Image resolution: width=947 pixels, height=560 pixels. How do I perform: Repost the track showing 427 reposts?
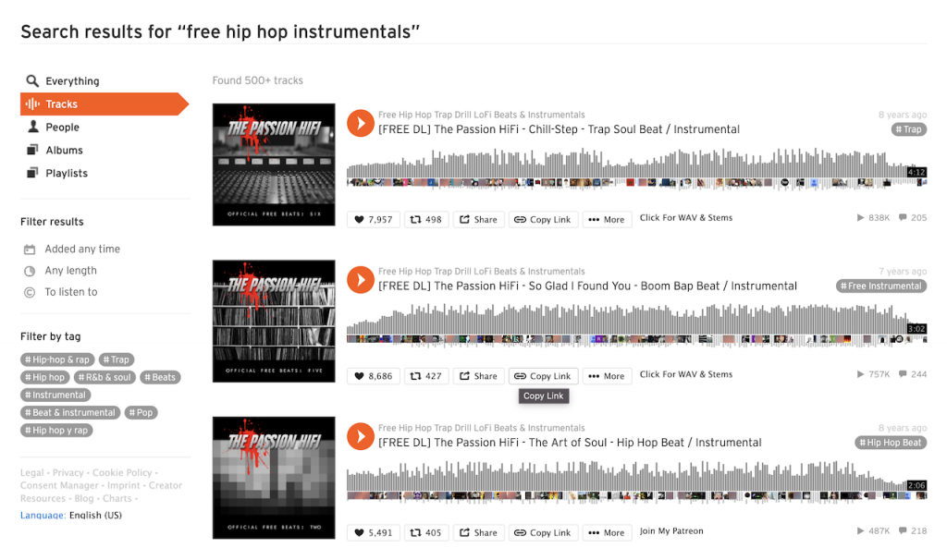[425, 376]
